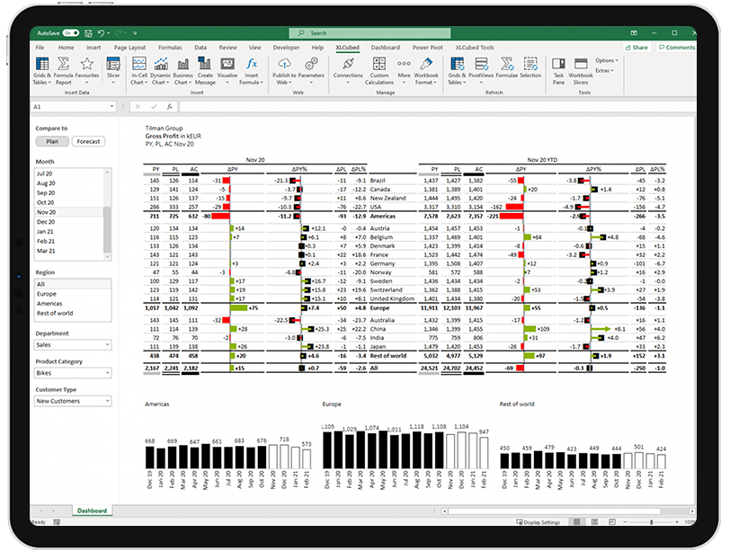This screenshot has height=560, width=730.
Task: Click the Month list scrollbar thumb
Action: (108, 229)
